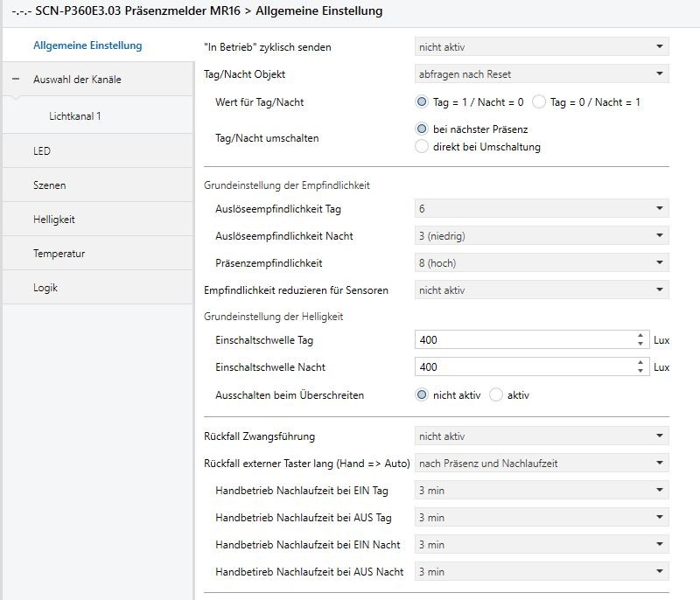Increase Einschaltschwelle Tag with up arrow
The image size is (700, 600).
tap(640, 336)
